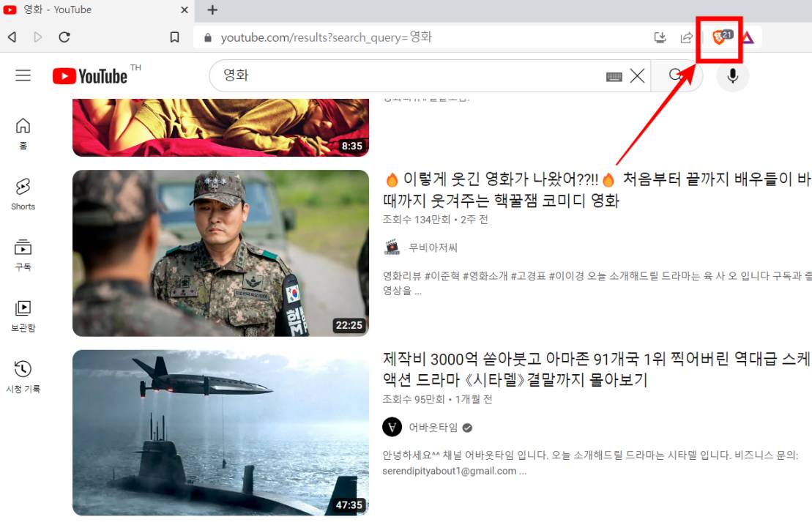This screenshot has width=812, height=525.
Task: Open 구독 subscriptions in the sidebar
Action: pyautogui.click(x=23, y=256)
